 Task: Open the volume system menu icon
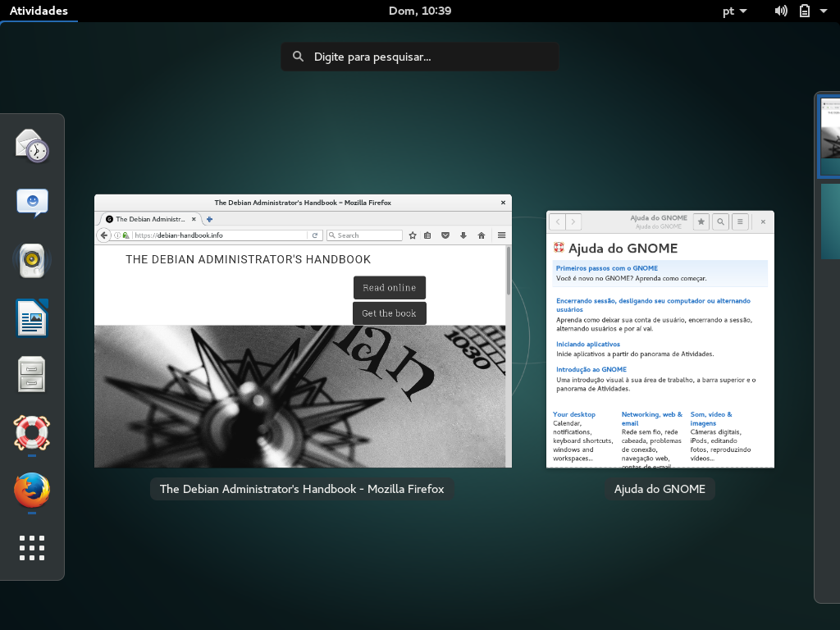(x=781, y=11)
